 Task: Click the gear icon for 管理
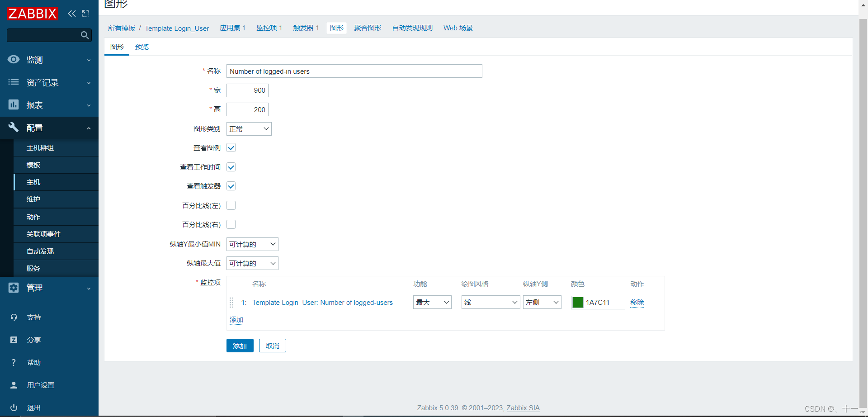point(14,287)
